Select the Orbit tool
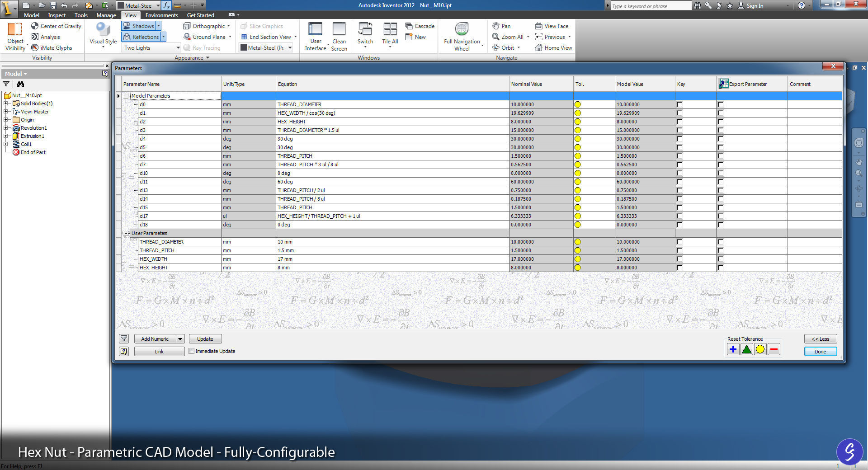868x470 pixels. click(503, 48)
